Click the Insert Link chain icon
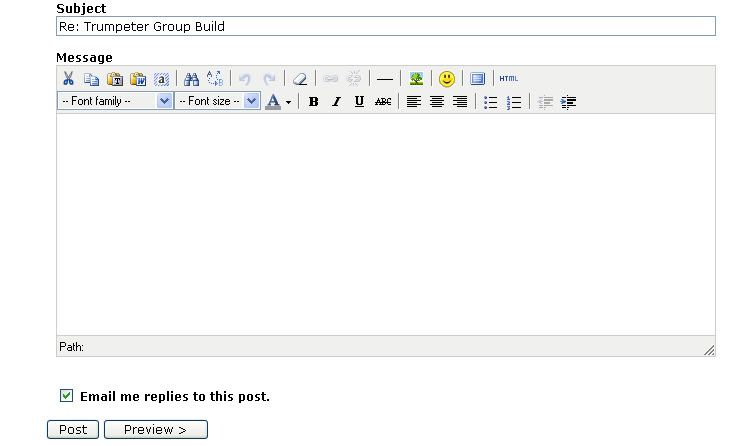The width and height of the screenshot is (733, 446). pos(331,79)
